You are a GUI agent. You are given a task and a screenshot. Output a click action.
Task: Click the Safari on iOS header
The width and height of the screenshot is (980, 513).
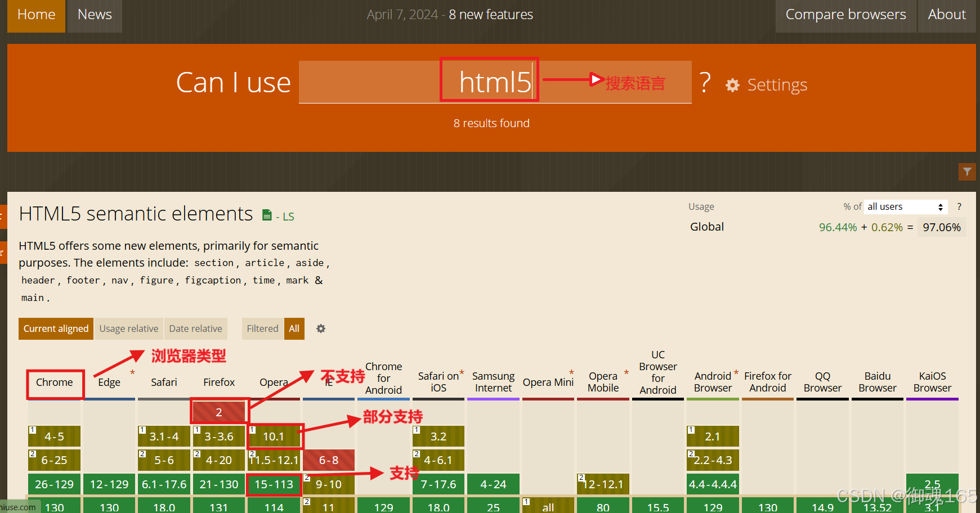(x=438, y=382)
